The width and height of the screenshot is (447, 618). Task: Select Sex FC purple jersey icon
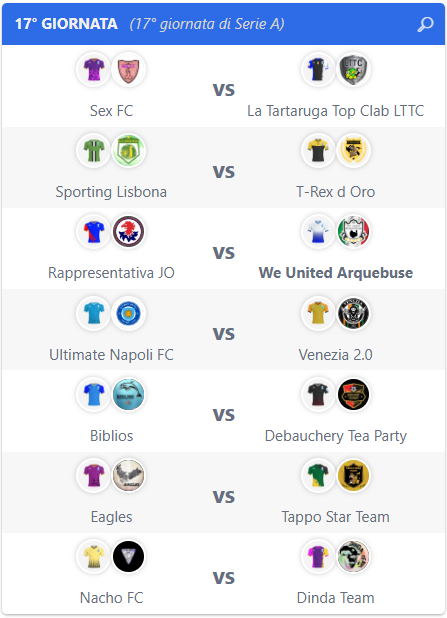[93, 70]
